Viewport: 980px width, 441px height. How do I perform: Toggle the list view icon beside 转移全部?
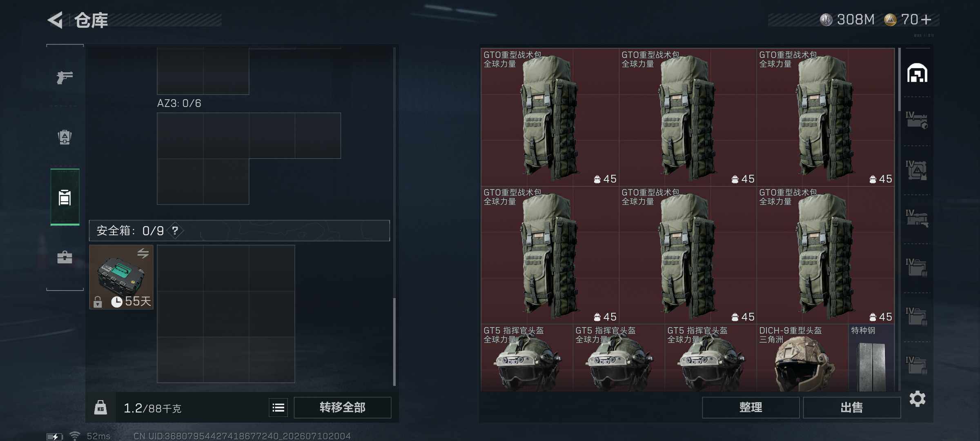click(278, 408)
